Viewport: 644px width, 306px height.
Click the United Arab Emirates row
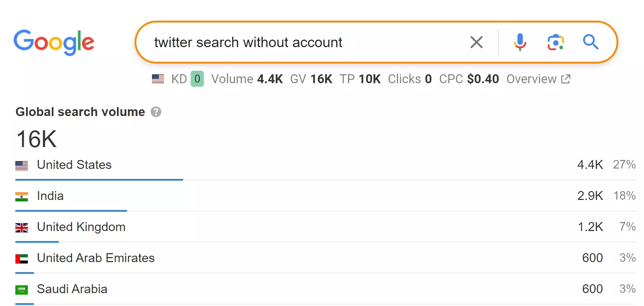pyautogui.click(x=96, y=258)
